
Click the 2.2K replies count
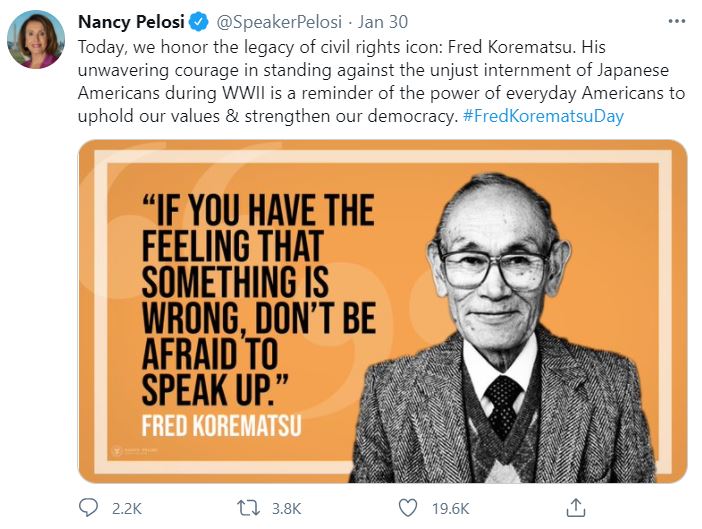click(127, 509)
